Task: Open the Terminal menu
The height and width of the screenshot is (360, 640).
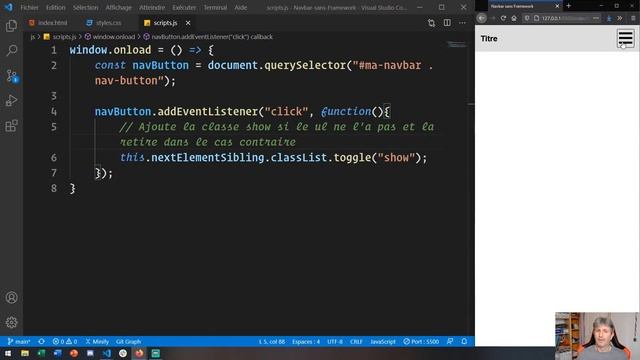Action: click(x=215, y=7)
